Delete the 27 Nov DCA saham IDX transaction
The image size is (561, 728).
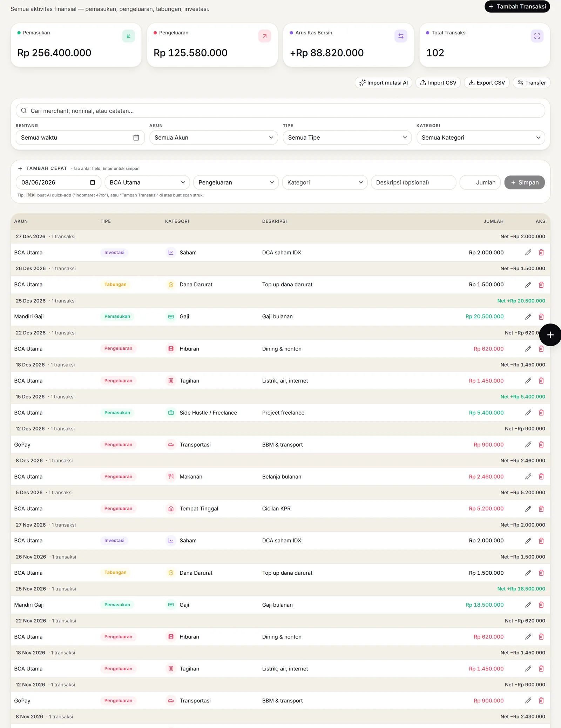[541, 541]
